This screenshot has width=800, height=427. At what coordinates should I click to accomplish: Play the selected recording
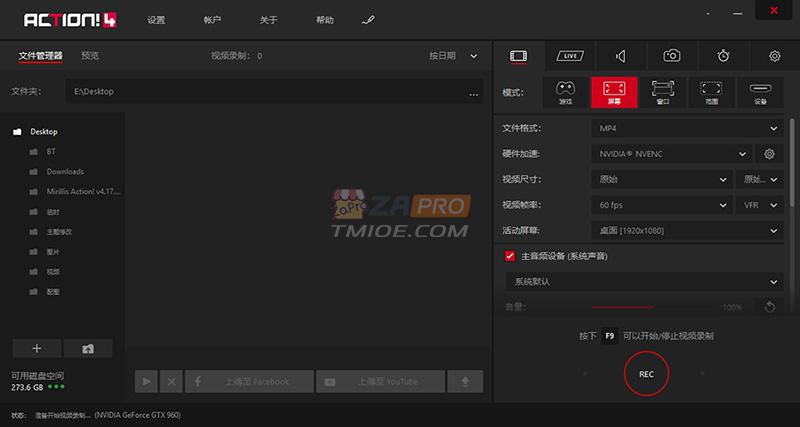coord(146,382)
